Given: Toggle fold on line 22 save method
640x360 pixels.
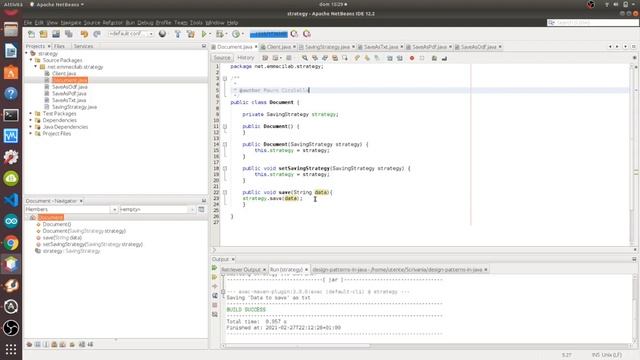Looking at the screenshot, I should click(225, 192).
